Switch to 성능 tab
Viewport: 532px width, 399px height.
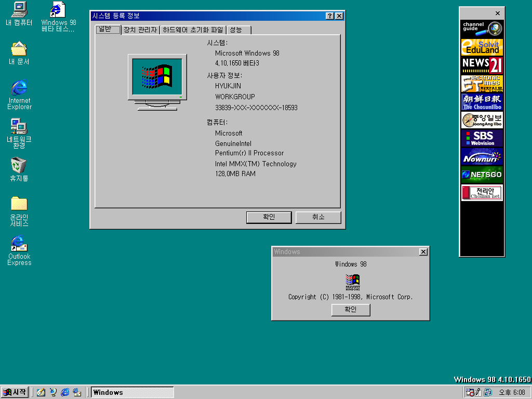pos(238,30)
